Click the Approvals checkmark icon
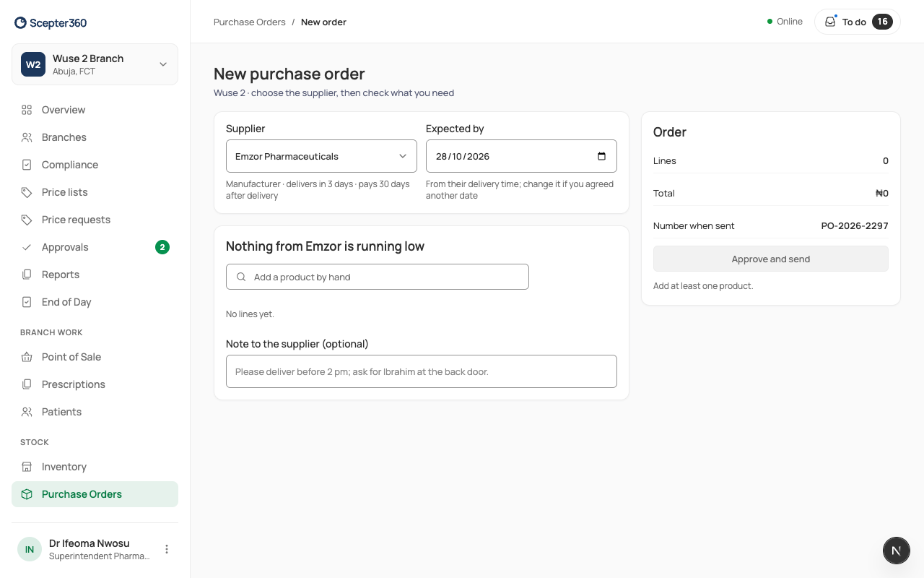The width and height of the screenshot is (924, 578). pyautogui.click(x=27, y=247)
